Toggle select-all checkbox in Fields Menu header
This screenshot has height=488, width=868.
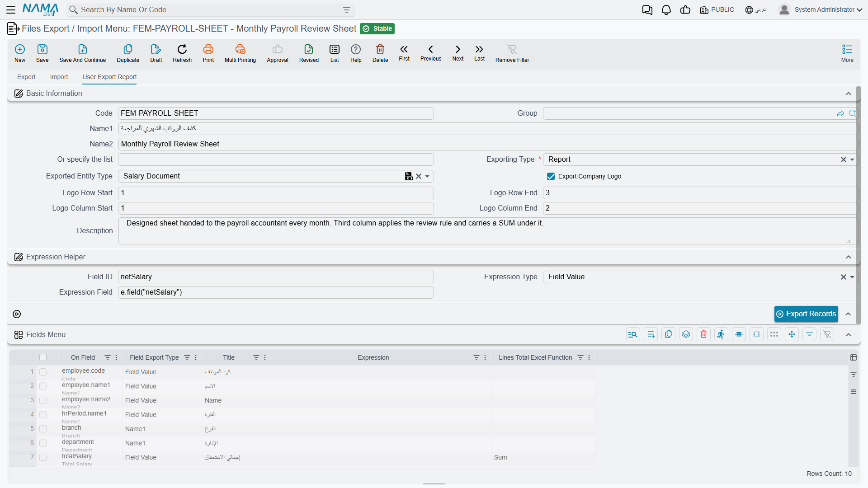pos(43,357)
